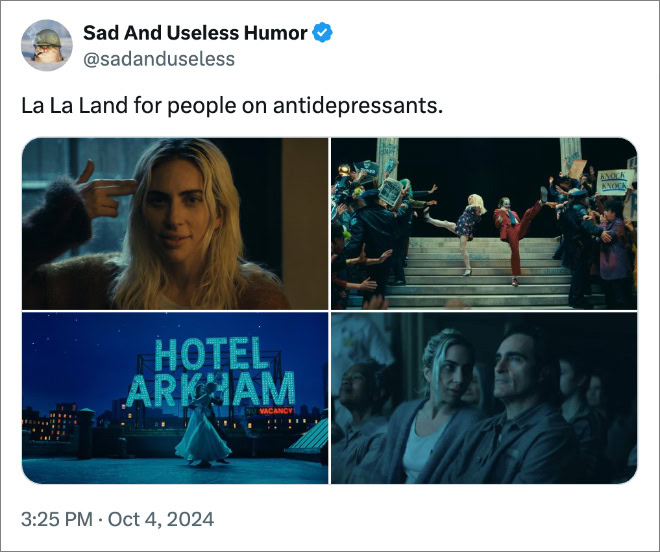
Task: Click the KNOCK KNOCK protest sign
Action: 615,181
